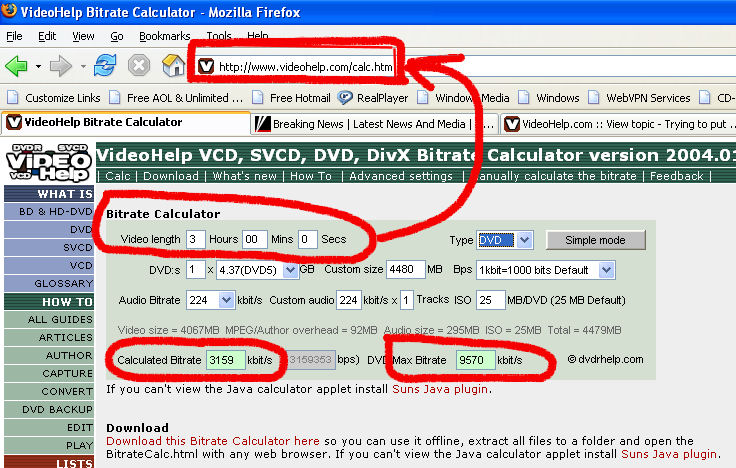Click the 3159353 bps field
The height and width of the screenshot is (468, 736).
(x=311, y=360)
